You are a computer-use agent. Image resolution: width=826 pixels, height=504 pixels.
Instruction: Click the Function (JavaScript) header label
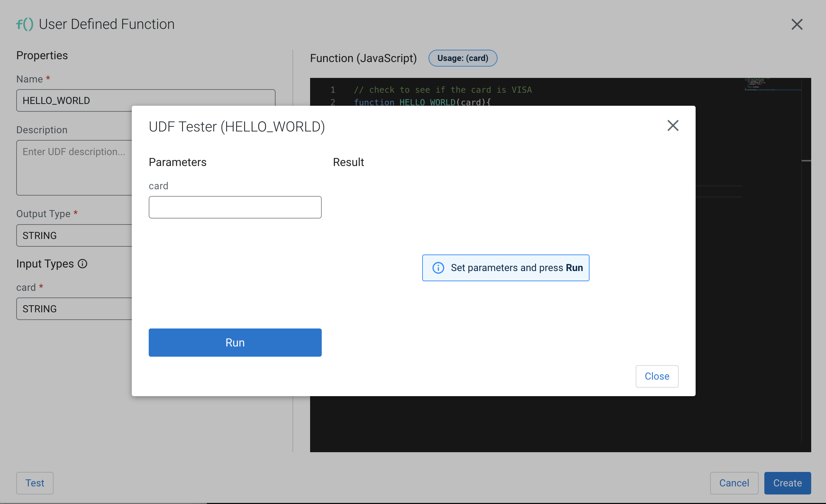(x=363, y=58)
